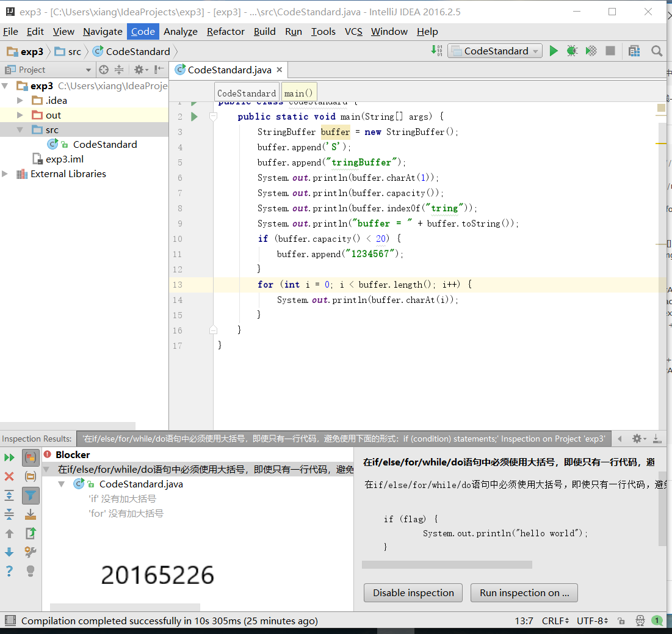This screenshot has width=672, height=634.
Task: Open inspection panel gear settings
Action: click(x=638, y=439)
